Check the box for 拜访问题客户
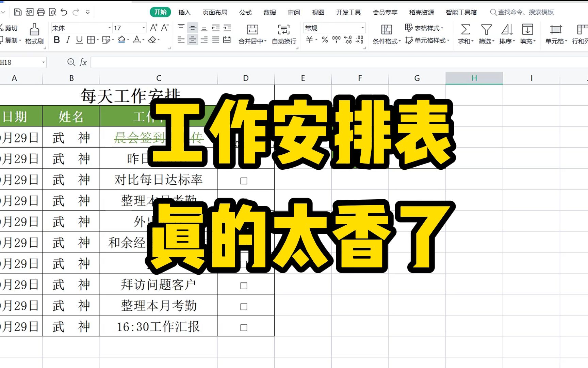This screenshot has width=588, height=368. pyautogui.click(x=244, y=286)
